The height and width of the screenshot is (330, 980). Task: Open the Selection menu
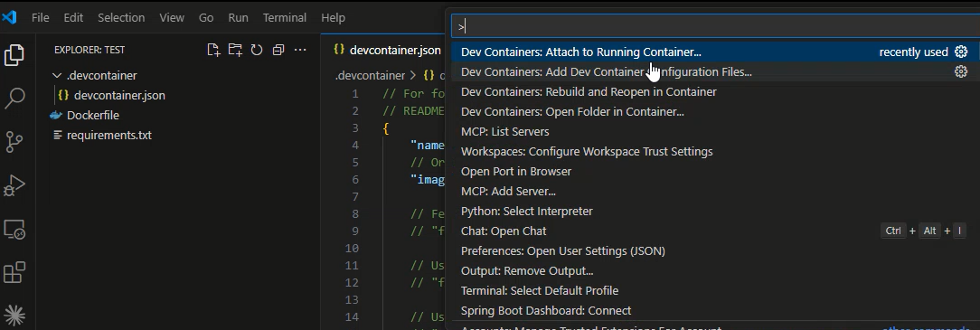[x=121, y=17]
